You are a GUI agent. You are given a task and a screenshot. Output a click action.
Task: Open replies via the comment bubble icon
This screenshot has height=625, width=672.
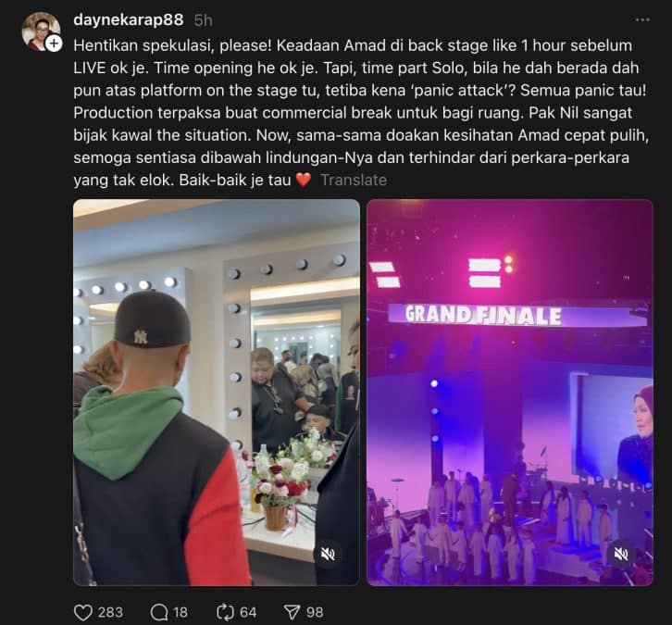(159, 612)
